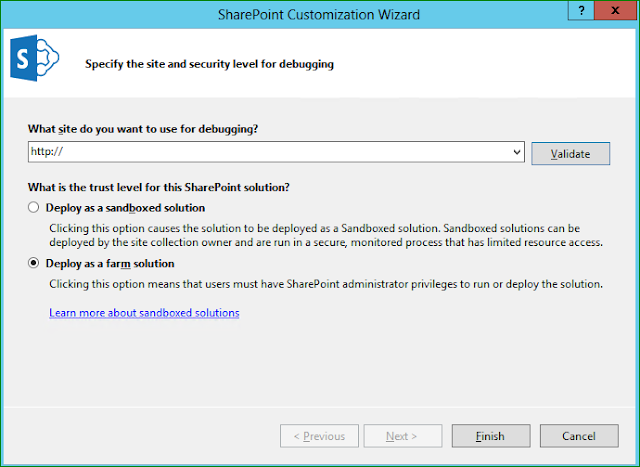The width and height of the screenshot is (640, 467).
Task: Select the sandboxed solution radio button
Action: [36, 208]
